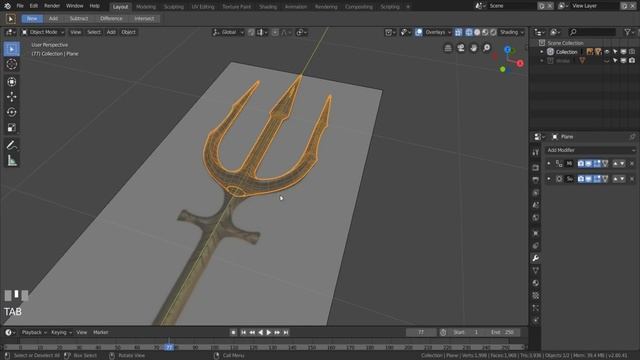Click the red X axis gizmo ball
The width and height of the screenshot is (640, 360).
pyautogui.click(x=520, y=63)
